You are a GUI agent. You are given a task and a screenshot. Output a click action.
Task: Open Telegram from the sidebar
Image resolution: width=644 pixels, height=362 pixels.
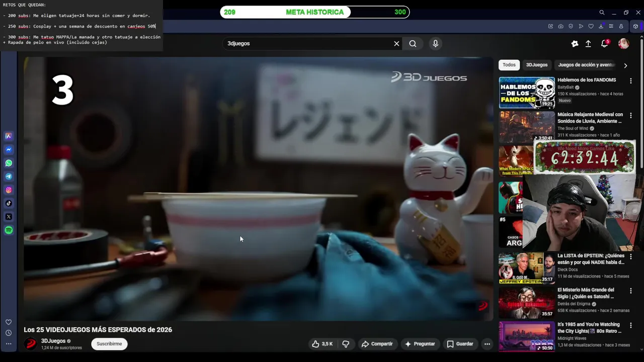9,176
